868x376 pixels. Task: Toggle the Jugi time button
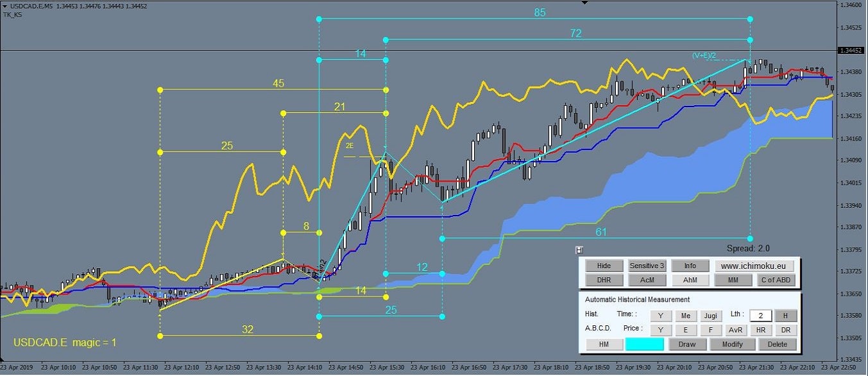coord(710,315)
